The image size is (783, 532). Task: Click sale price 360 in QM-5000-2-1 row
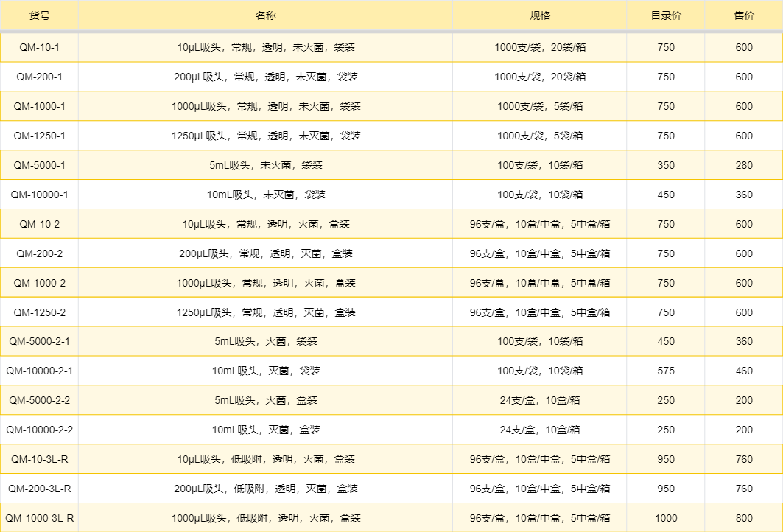(x=743, y=342)
